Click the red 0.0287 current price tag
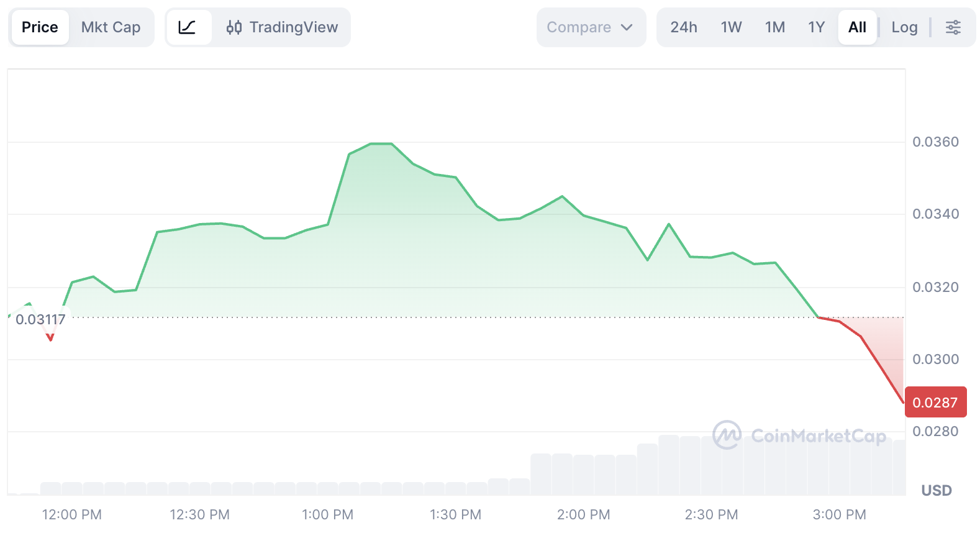 tap(935, 403)
